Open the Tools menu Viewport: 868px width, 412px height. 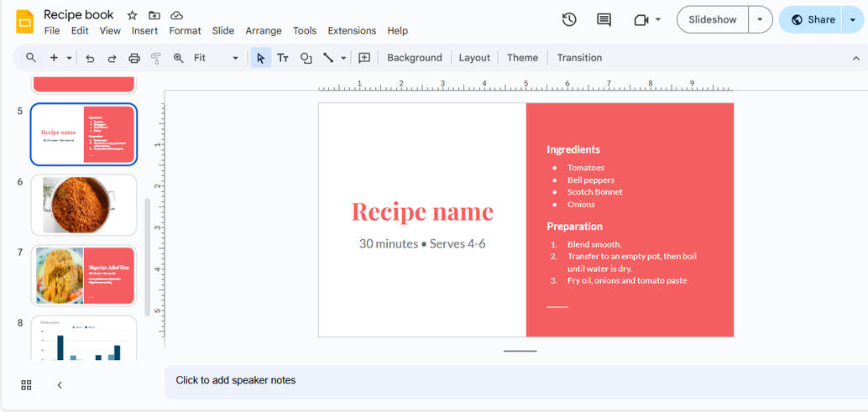point(305,31)
